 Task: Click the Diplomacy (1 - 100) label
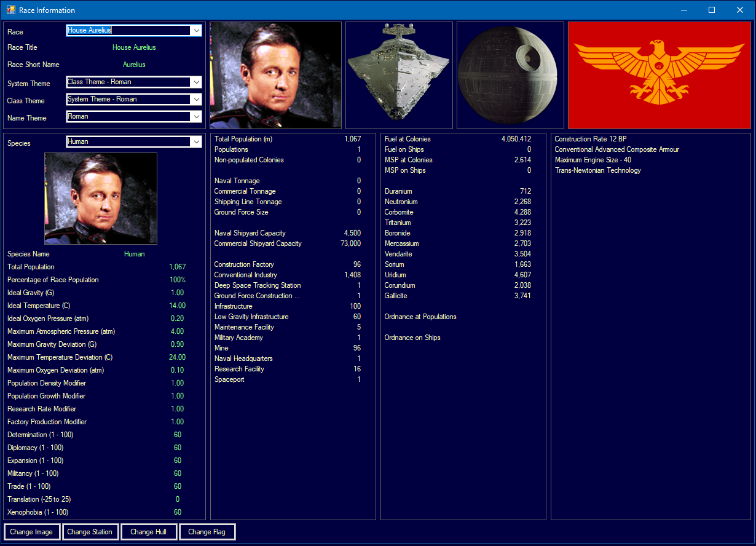pyautogui.click(x=36, y=448)
